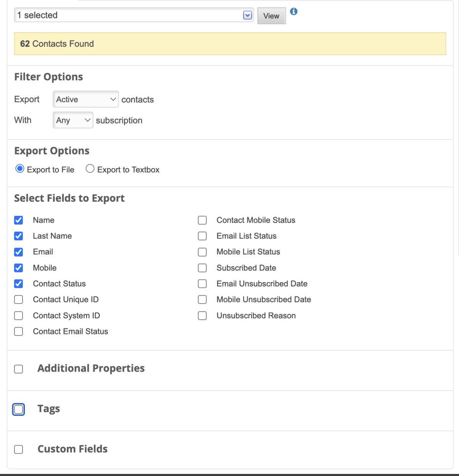The width and height of the screenshot is (459, 476).
Task: Open the subscription type dropdown set to Any
Action: pyautogui.click(x=73, y=120)
